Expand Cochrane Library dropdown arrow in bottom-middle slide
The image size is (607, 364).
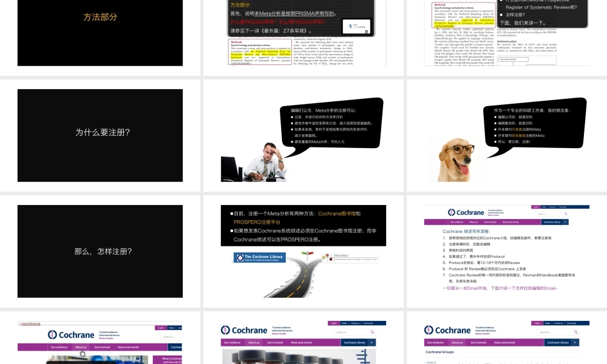tap(371, 342)
